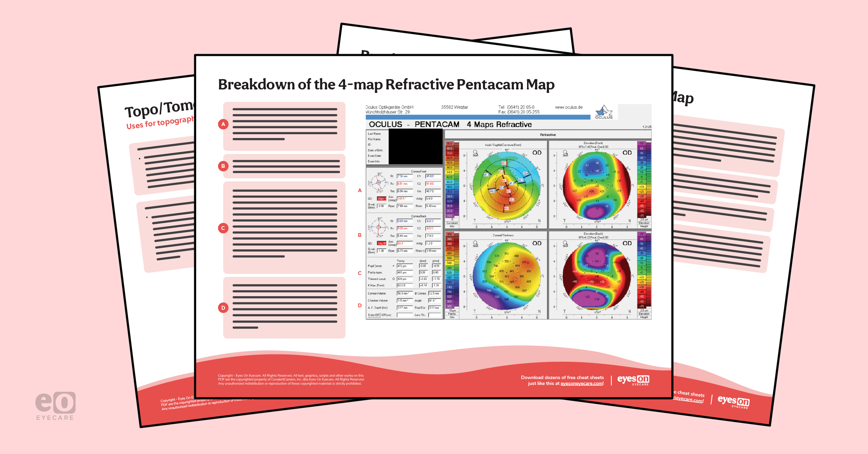Click the red Seg.B QS indicator under Cornea Back
Viewport: 868px width, 454px height.
(x=382, y=243)
